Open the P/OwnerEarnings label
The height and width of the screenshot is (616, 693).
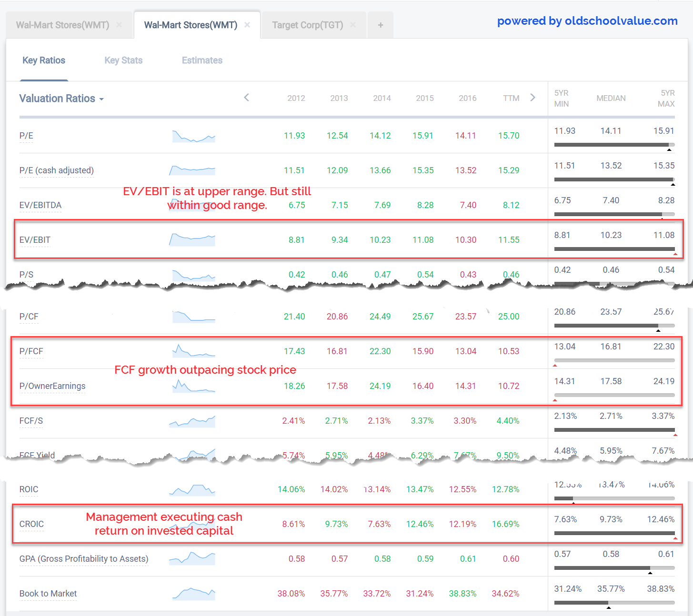coord(52,386)
